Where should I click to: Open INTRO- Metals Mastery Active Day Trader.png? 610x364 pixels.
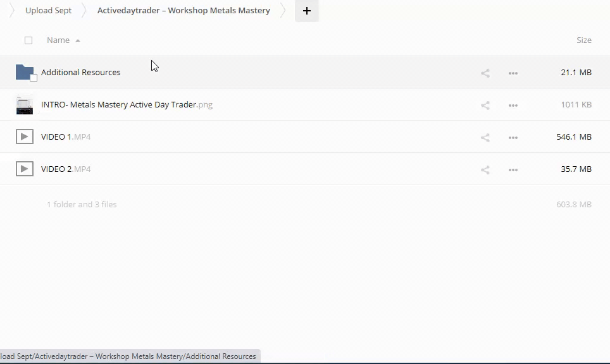[x=127, y=105]
